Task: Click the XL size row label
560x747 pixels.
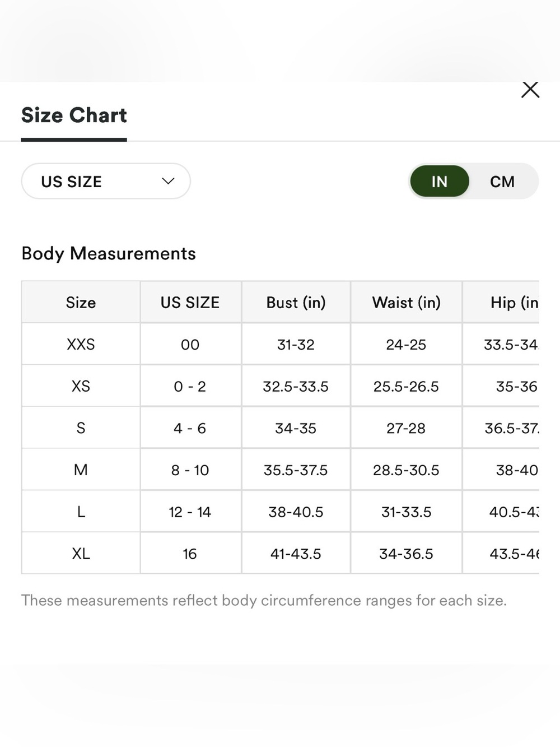Action: coord(81,553)
